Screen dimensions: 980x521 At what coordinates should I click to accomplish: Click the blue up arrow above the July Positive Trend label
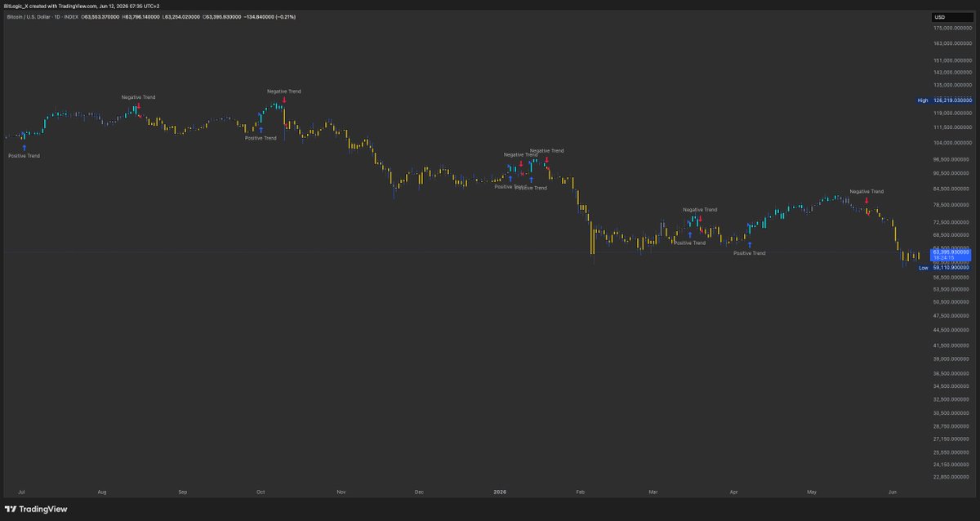click(x=23, y=148)
